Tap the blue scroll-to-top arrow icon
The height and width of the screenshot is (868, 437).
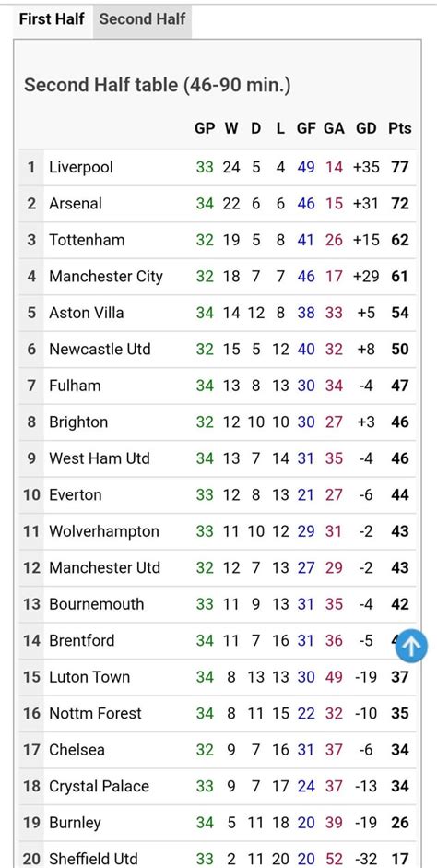(x=411, y=646)
